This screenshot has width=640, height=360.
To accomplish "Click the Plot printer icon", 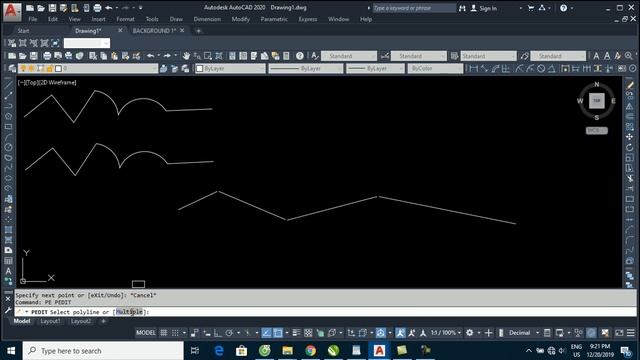I will pos(47,56).
